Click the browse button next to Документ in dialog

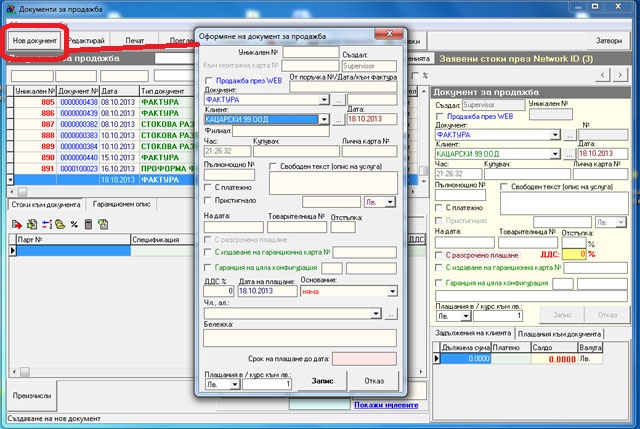339,100
